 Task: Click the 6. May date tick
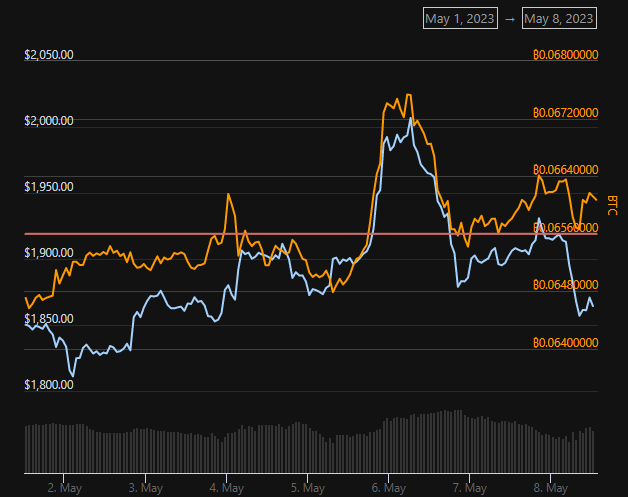tap(388, 488)
